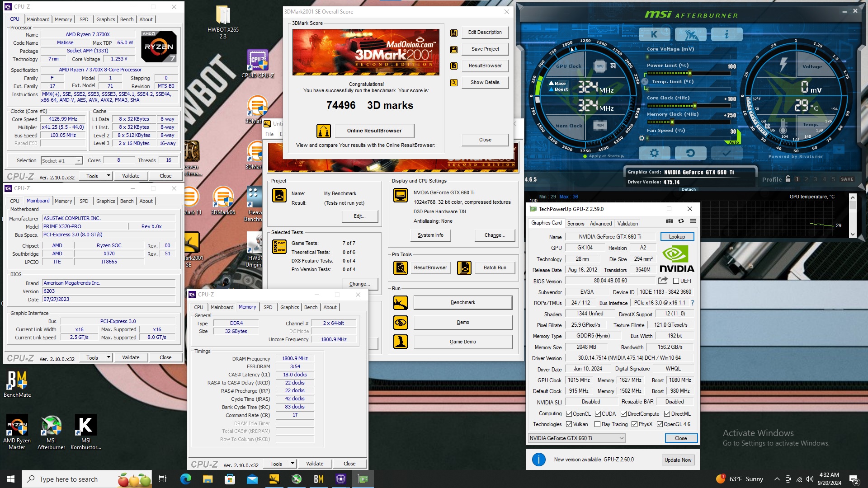Switch to Advanced tab in GPU-Z
This screenshot has width=868, height=488.
[x=601, y=224]
